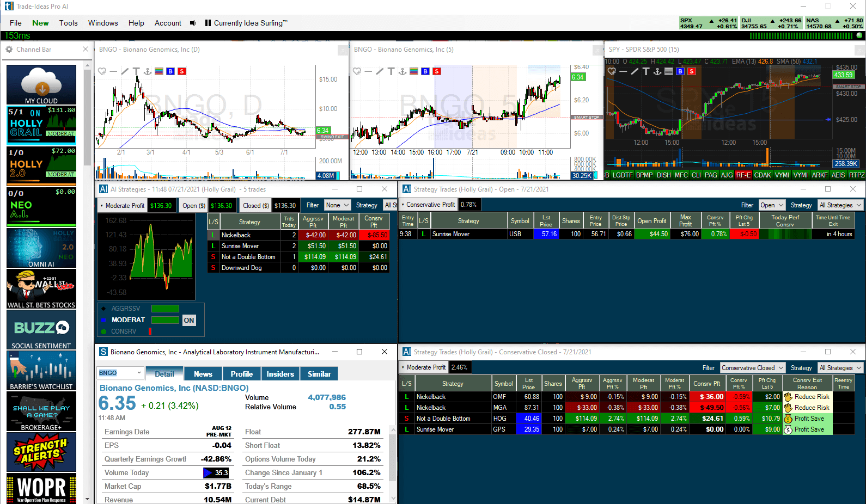The height and width of the screenshot is (504, 866).
Task: Open the My Cloud channel
Action: click(x=41, y=84)
